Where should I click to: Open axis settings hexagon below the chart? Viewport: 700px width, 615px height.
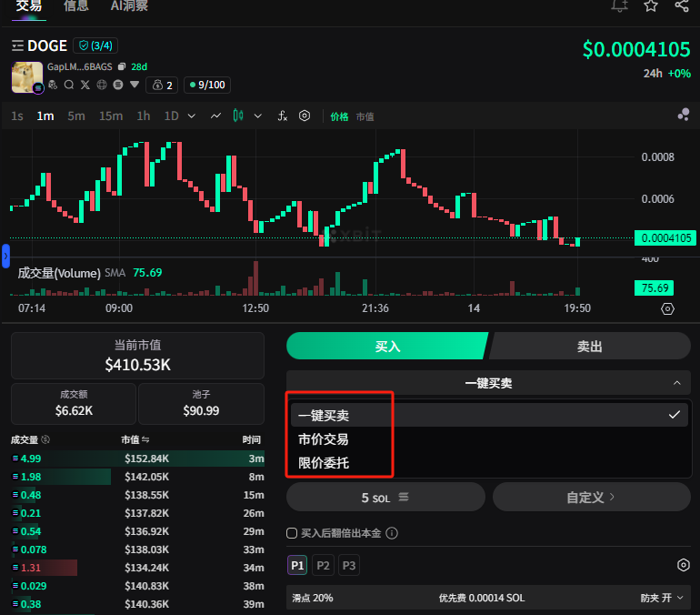click(x=667, y=308)
